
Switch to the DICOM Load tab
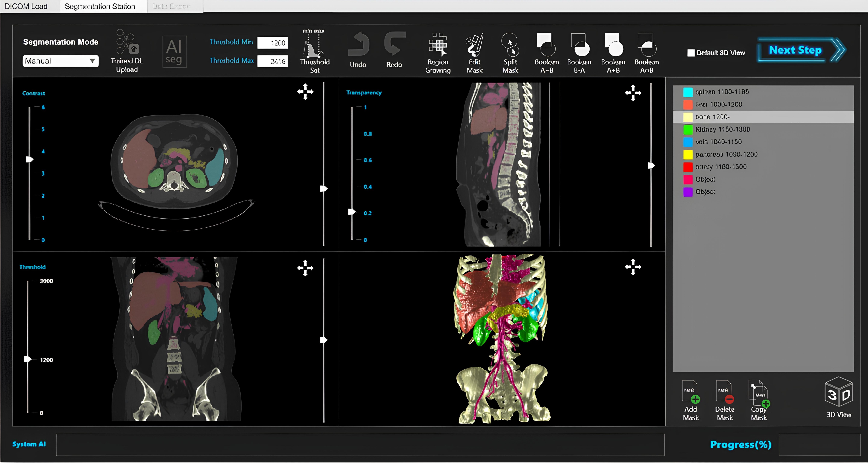tap(26, 6)
